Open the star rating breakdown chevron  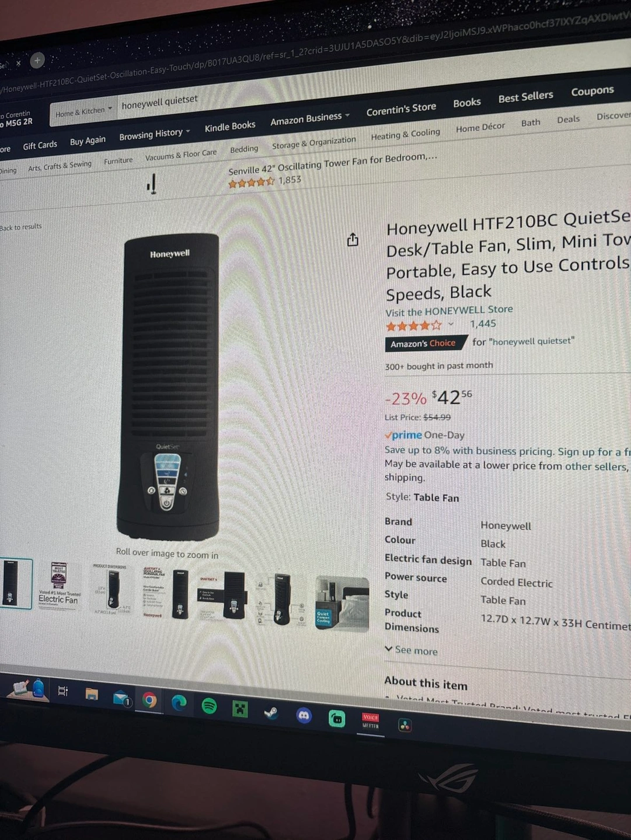[x=451, y=324]
